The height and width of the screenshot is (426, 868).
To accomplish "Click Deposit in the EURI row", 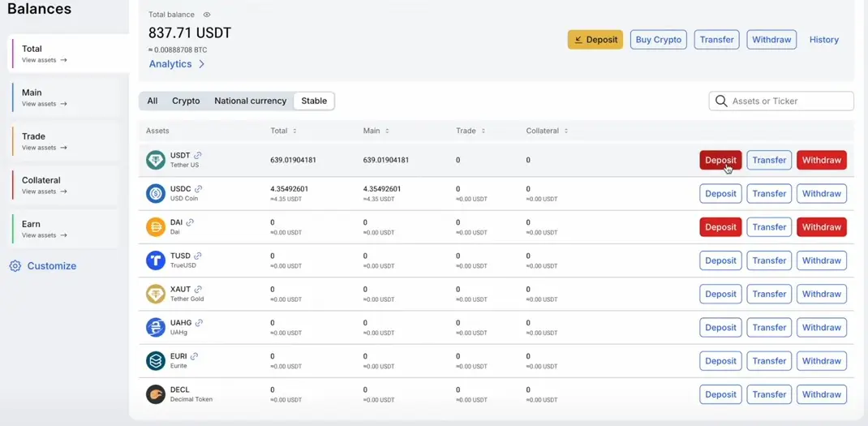I will (x=720, y=361).
